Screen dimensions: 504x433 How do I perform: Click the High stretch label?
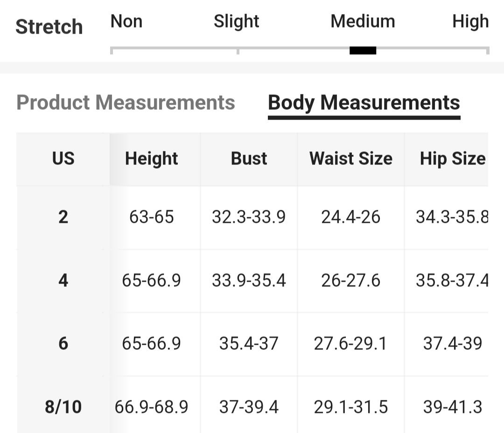(470, 21)
